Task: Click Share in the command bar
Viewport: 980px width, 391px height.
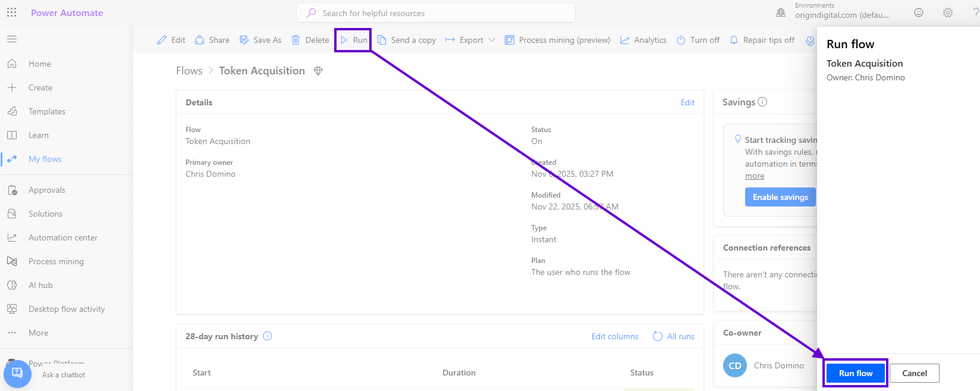Action: (212, 40)
